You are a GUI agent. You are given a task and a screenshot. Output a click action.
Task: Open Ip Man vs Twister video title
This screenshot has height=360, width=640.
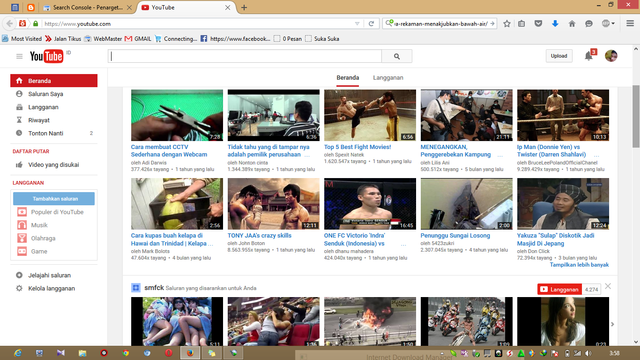pos(551,151)
